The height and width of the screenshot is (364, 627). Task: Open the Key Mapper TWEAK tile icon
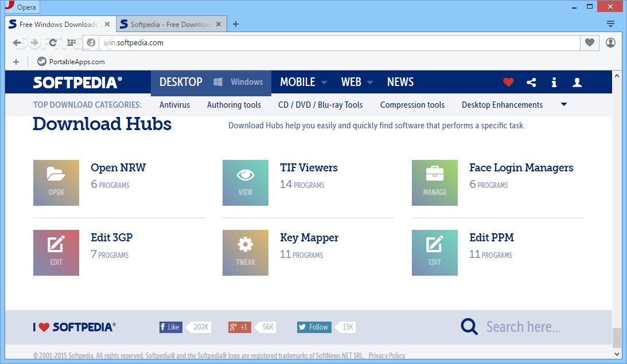(246, 253)
